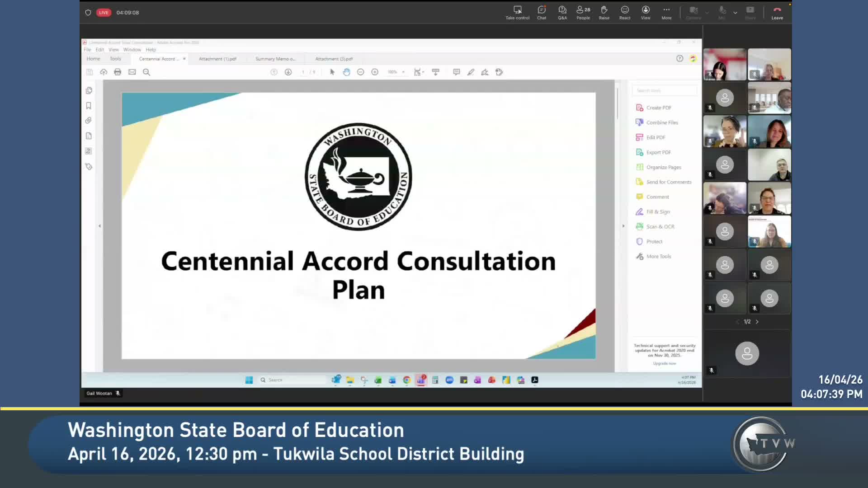Screen dimensions: 868x488
Task: Raise your hand in meeting
Action: tap(604, 12)
